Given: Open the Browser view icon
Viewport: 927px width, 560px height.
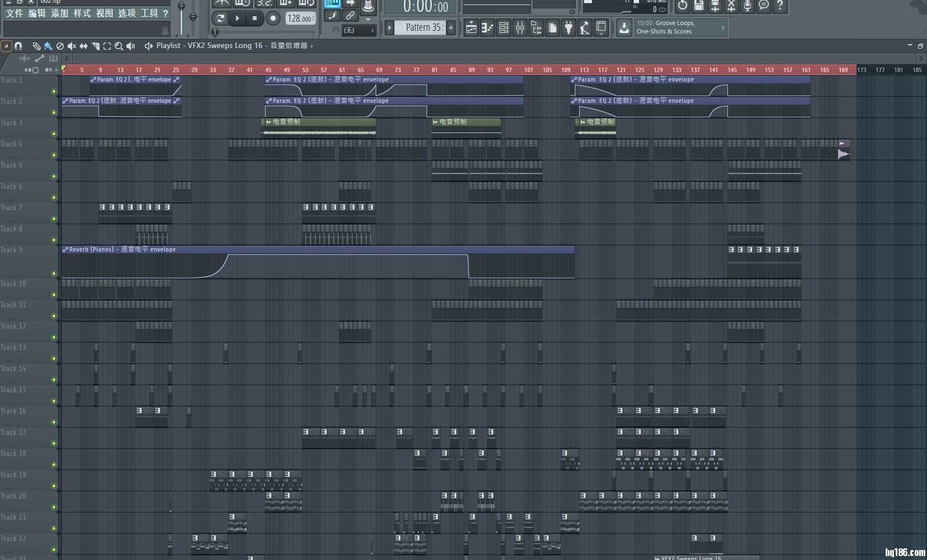Looking at the screenshot, I should click(x=536, y=28).
